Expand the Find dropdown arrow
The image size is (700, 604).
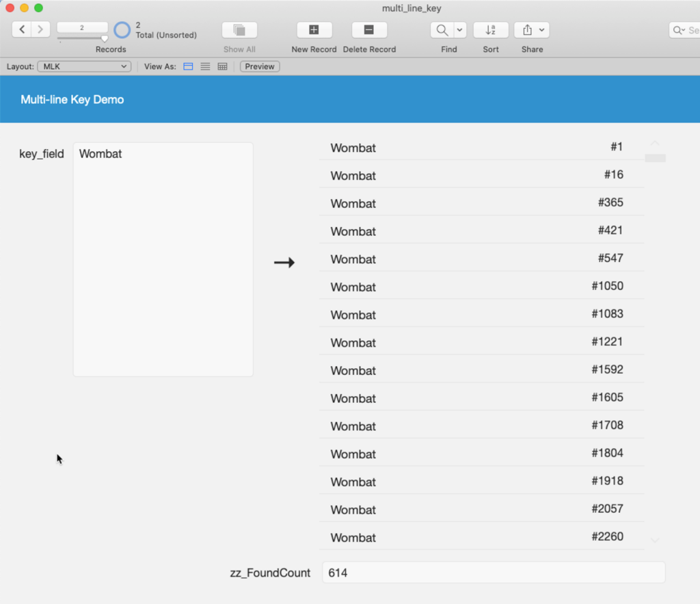point(459,30)
